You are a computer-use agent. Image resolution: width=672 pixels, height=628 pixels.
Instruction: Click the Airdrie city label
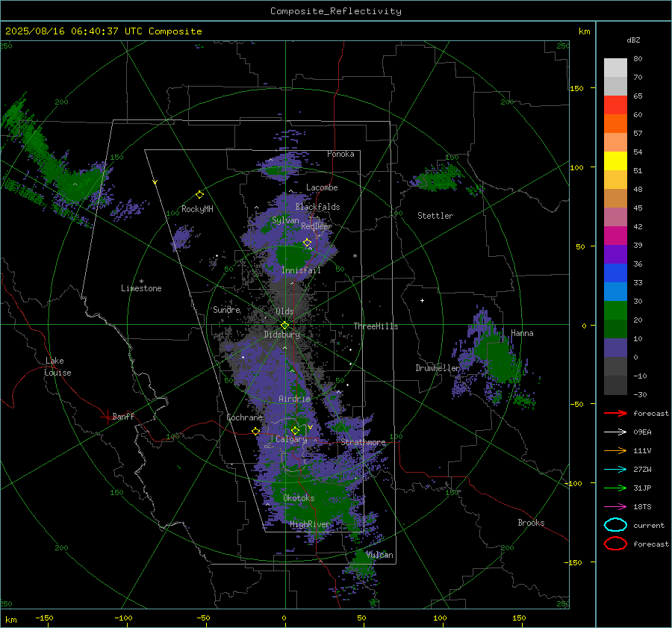(294, 399)
